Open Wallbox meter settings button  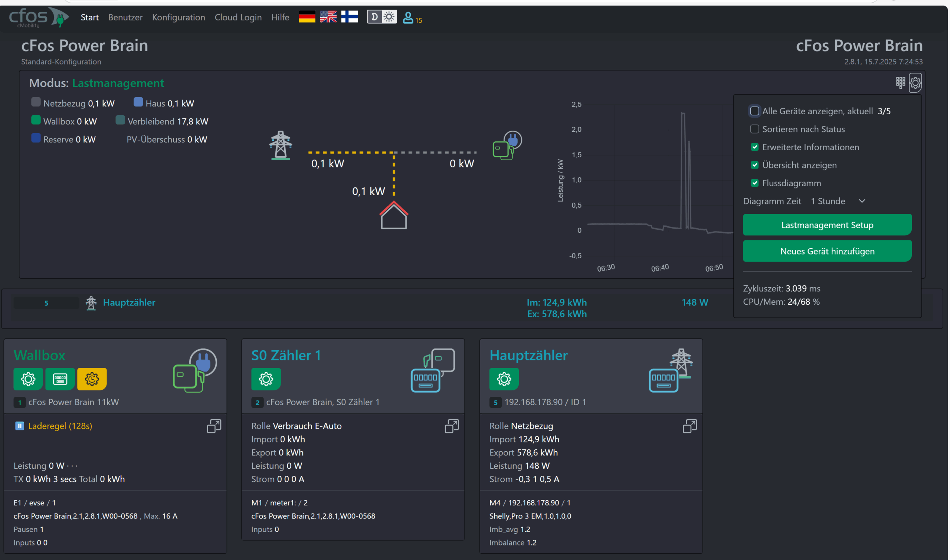(60, 379)
